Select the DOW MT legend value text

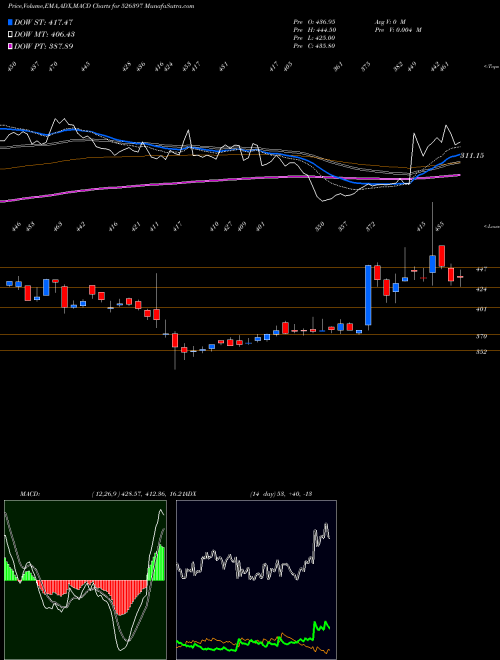point(45,34)
